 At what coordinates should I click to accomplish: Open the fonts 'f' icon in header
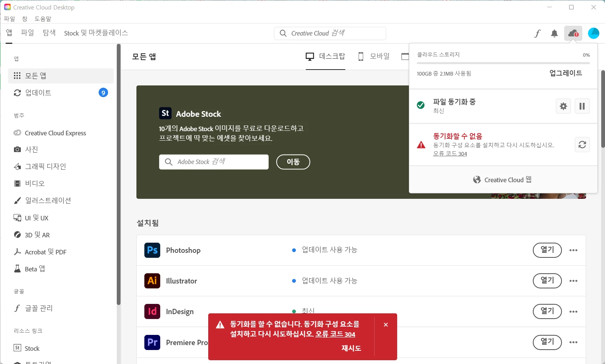pos(537,34)
